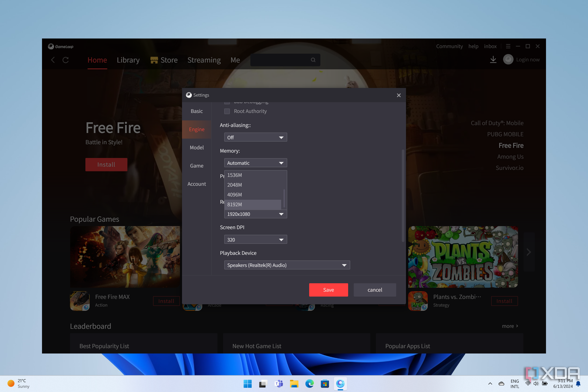Click the OneDrive cloud tray icon
The height and width of the screenshot is (392, 588).
tap(501, 384)
